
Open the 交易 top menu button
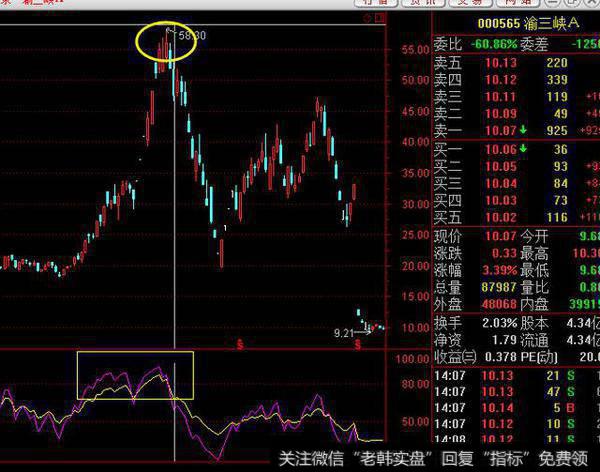point(471,3)
